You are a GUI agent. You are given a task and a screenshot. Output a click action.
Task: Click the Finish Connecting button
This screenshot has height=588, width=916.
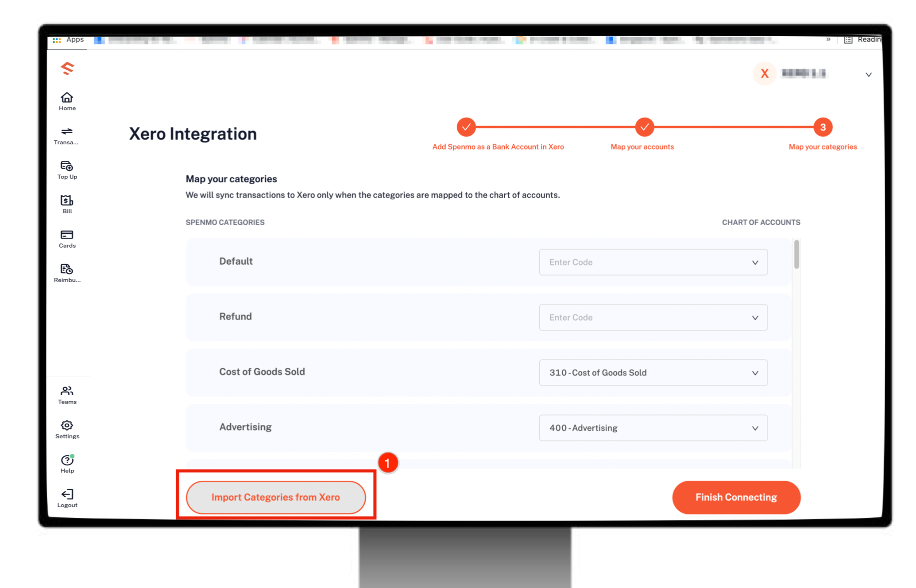736,497
